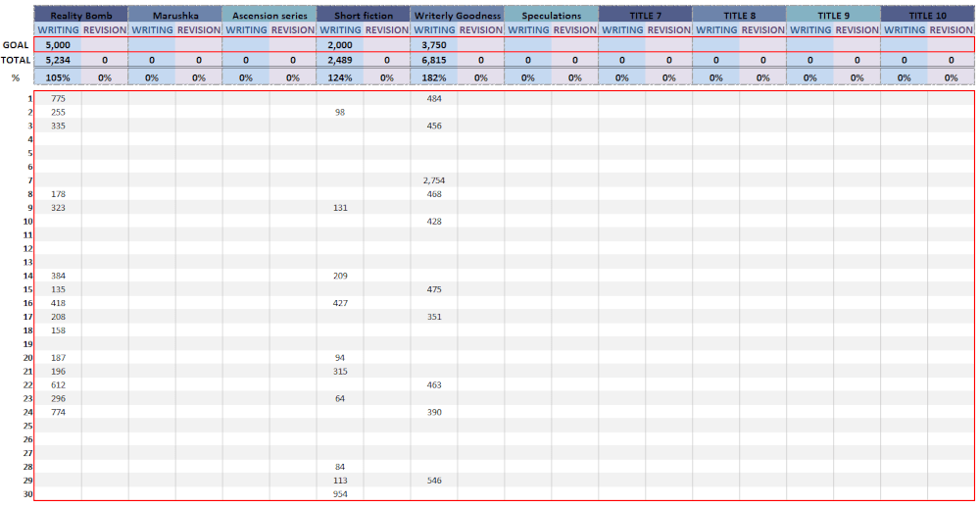Edit the 2,000 Short fiction goal cell
Viewport: 980px width, 508px height.
tap(340, 45)
